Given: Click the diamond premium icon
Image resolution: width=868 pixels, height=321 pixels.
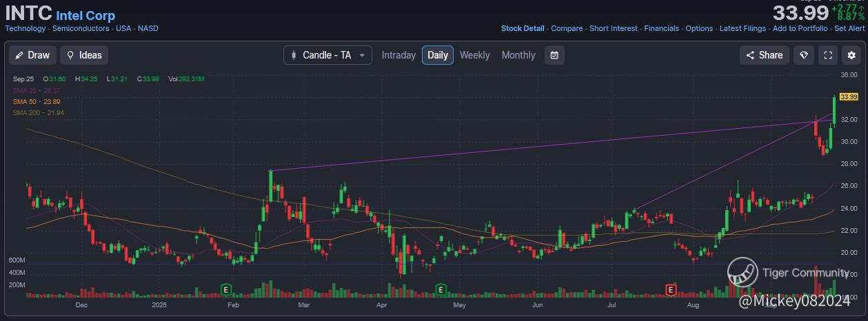Looking at the screenshot, I should click(x=804, y=55).
